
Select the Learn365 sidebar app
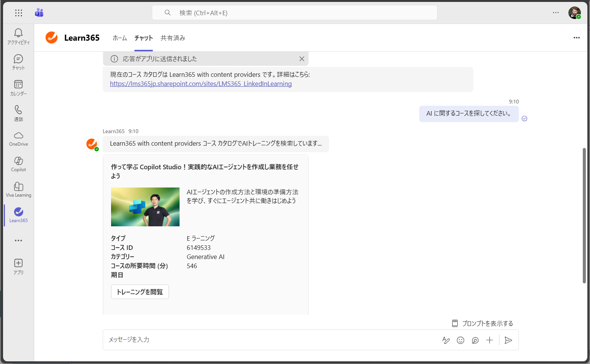[18, 215]
